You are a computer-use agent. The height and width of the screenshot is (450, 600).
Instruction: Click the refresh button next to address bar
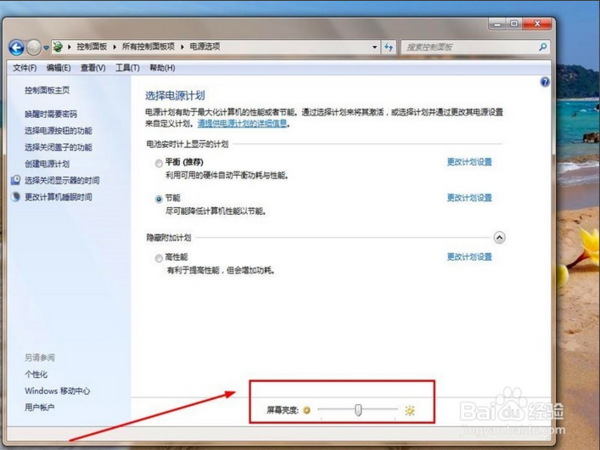(389, 47)
